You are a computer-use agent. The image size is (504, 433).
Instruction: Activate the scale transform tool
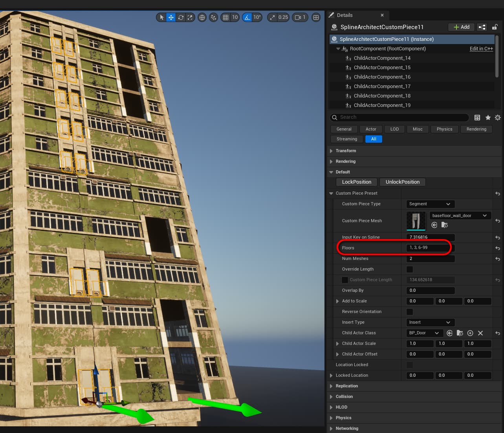[x=190, y=17]
